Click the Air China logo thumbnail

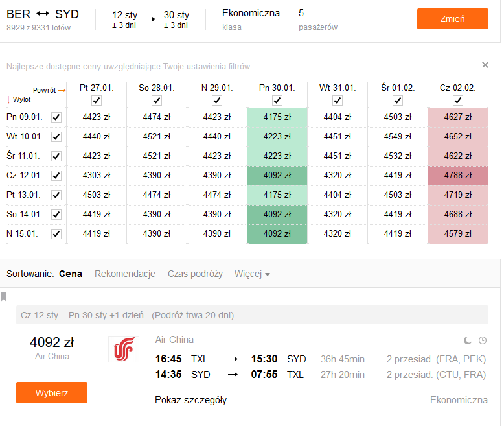(124, 349)
